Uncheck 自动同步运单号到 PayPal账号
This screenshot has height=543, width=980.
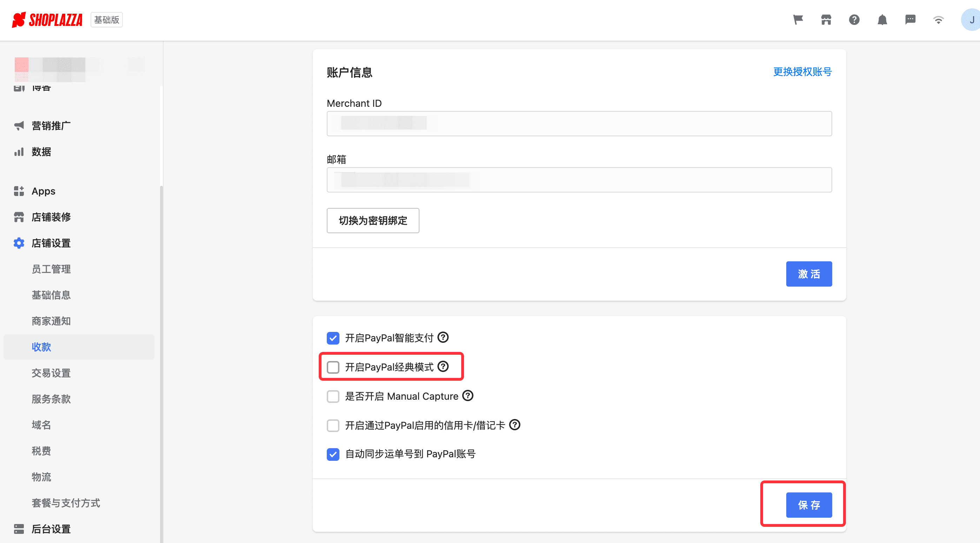[x=333, y=454]
